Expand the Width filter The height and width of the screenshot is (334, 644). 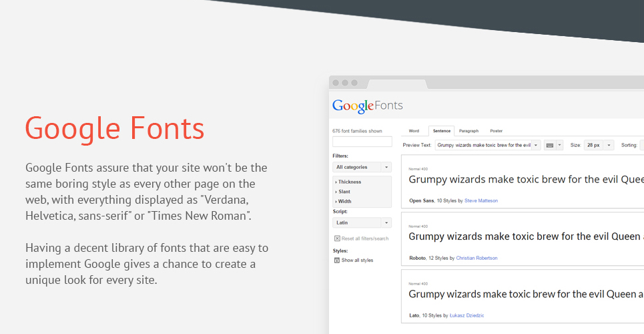[x=344, y=201]
